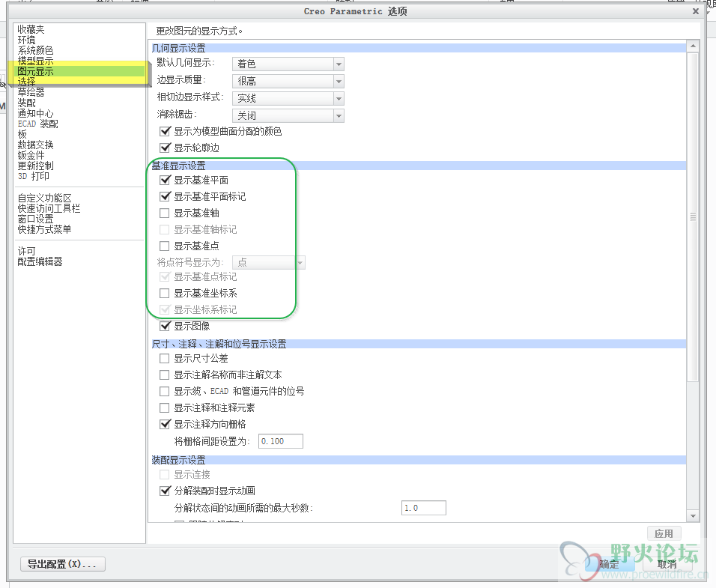Open 草绘器 options category

31,92
